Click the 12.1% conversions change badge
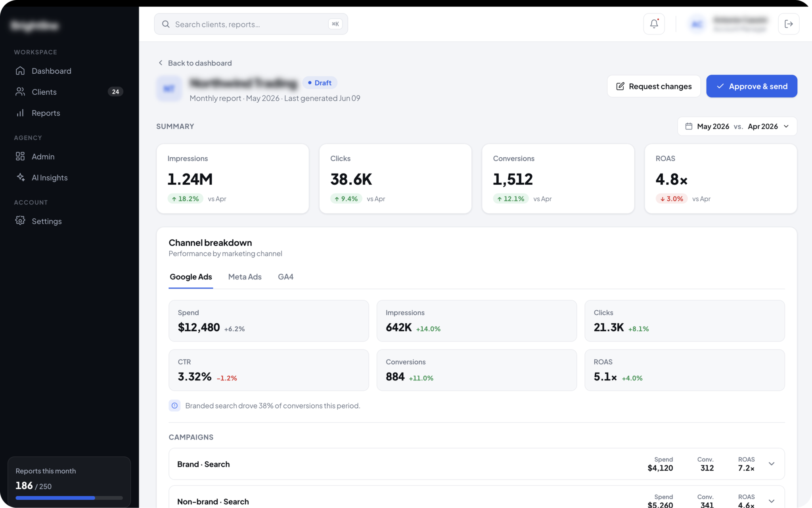This screenshot has width=812, height=508. click(x=511, y=199)
